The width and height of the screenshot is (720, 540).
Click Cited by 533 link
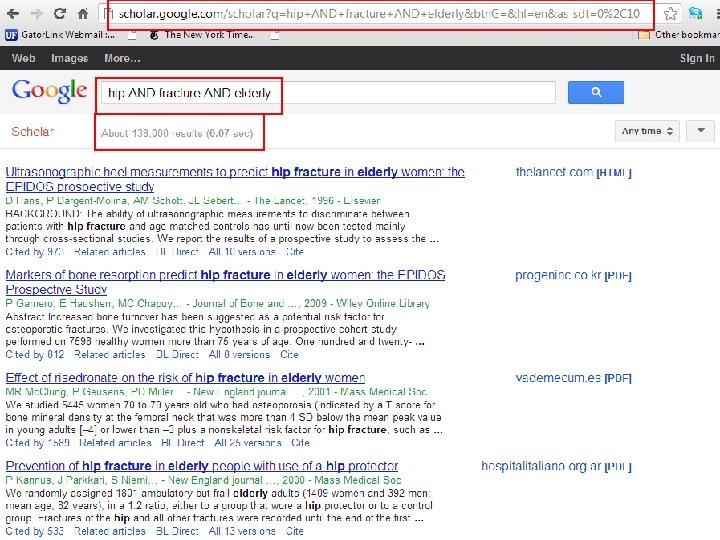tap(34, 531)
